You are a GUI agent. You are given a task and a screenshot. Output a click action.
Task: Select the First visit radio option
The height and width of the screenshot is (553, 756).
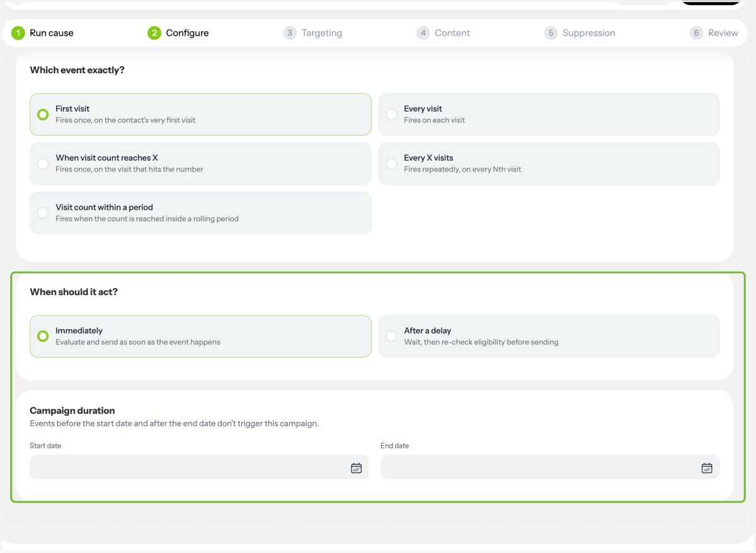tap(200, 114)
